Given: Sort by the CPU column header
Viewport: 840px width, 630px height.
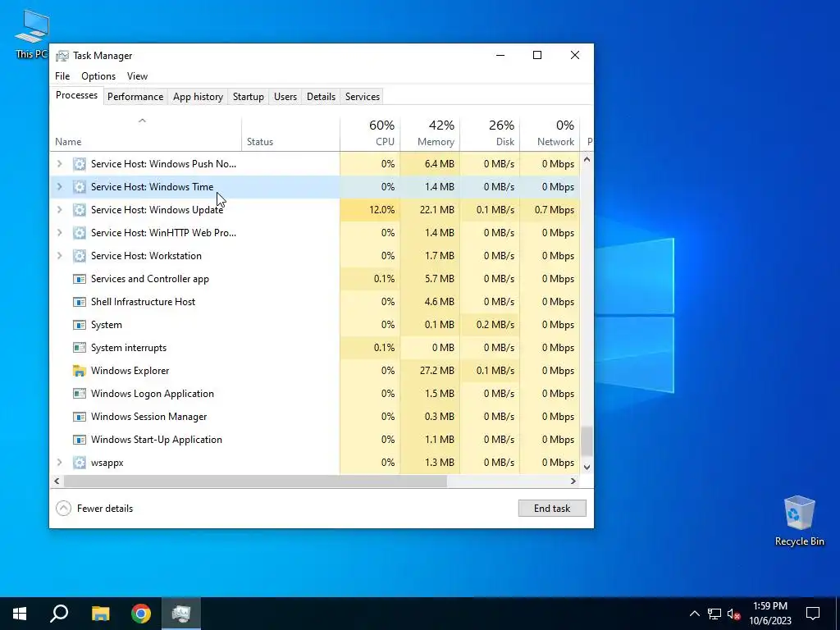Looking at the screenshot, I should coord(370,134).
